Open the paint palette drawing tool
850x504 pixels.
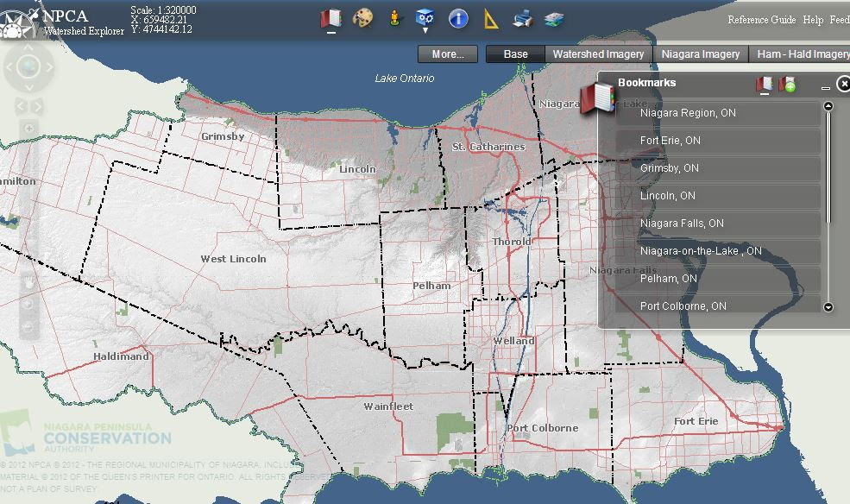coord(362,18)
